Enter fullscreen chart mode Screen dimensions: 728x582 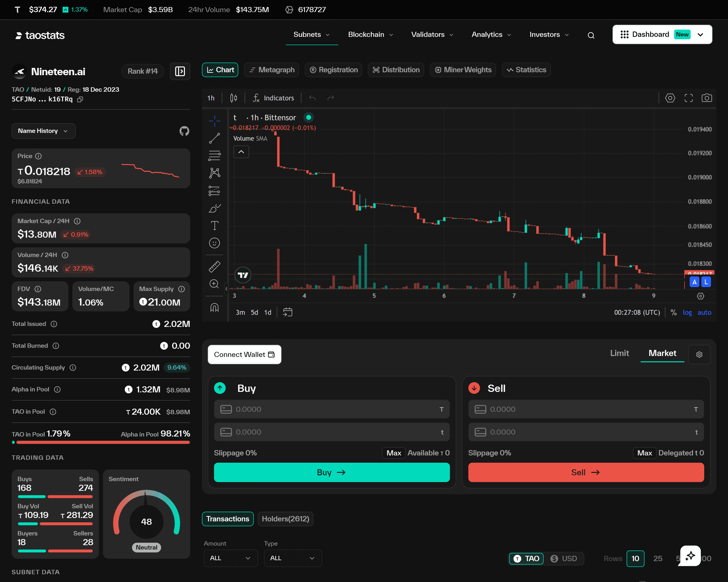click(688, 98)
